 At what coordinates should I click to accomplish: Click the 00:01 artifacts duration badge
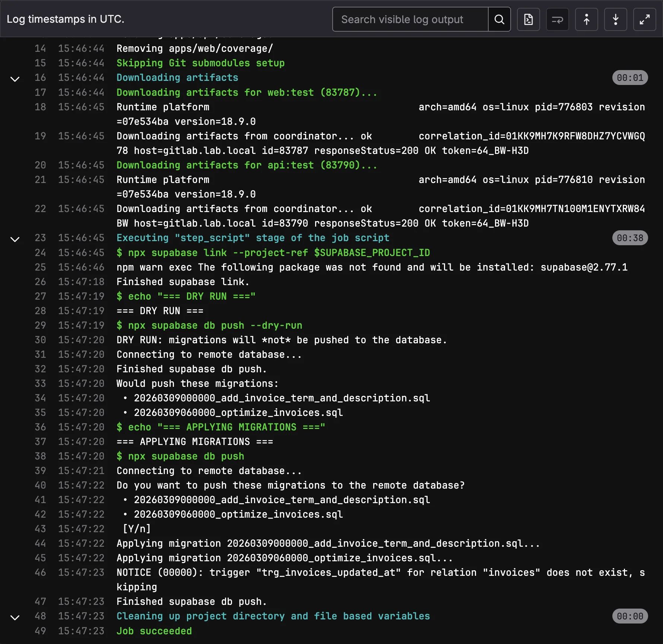point(630,78)
